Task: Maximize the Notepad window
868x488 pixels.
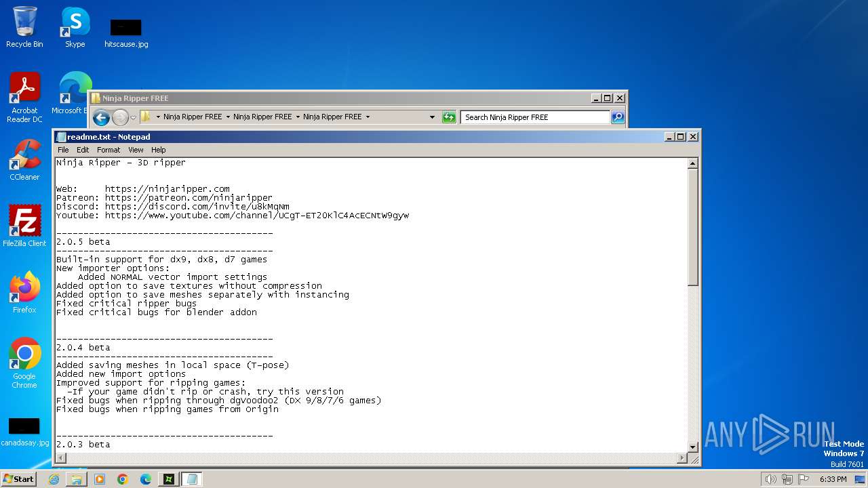Action: pos(681,137)
